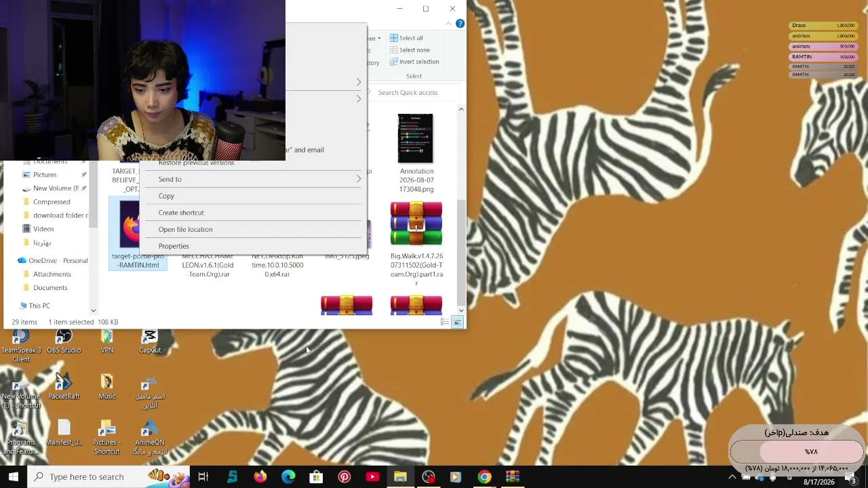Select the target-portal-pro-RAMTIN.html file
The height and width of the screenshot is (488, 868).
138,235
